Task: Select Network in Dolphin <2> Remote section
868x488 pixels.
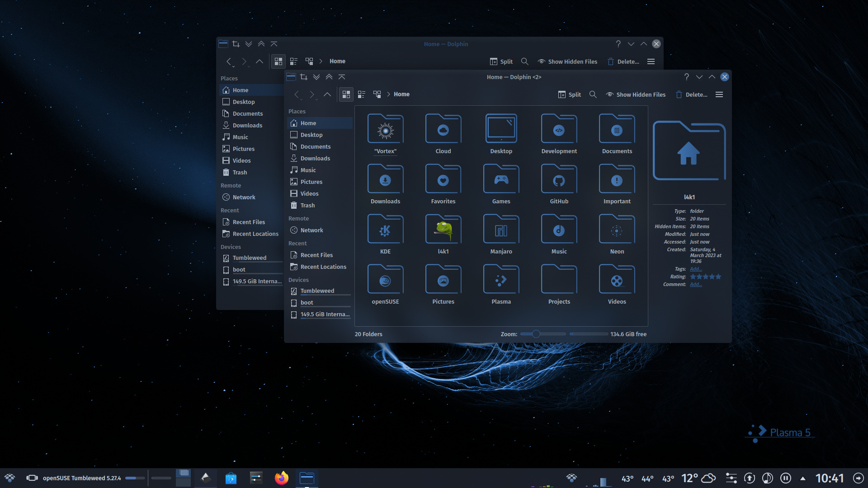Action: click(x=320, y=230)
